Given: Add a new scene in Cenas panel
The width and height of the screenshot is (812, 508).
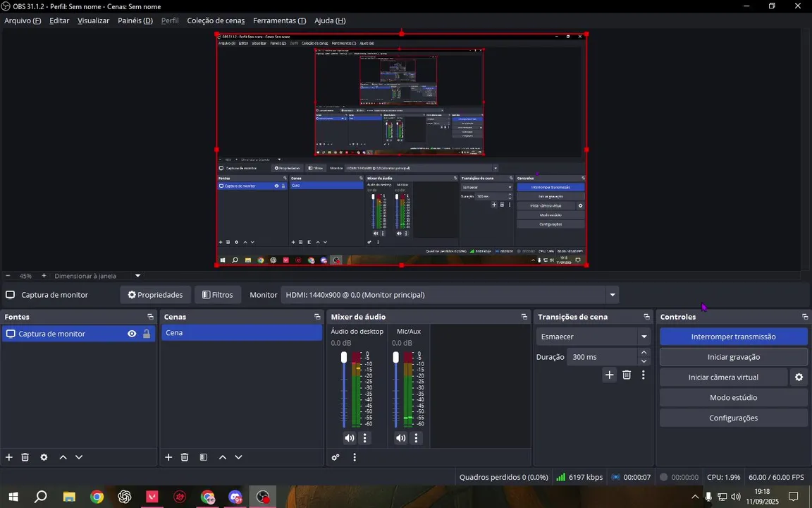Looking at the screenshot, I should [168, 457].
